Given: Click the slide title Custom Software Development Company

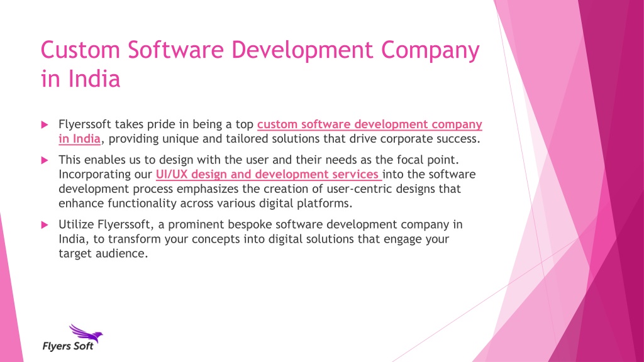Looking at the screenshot, I should coord(260,63).
